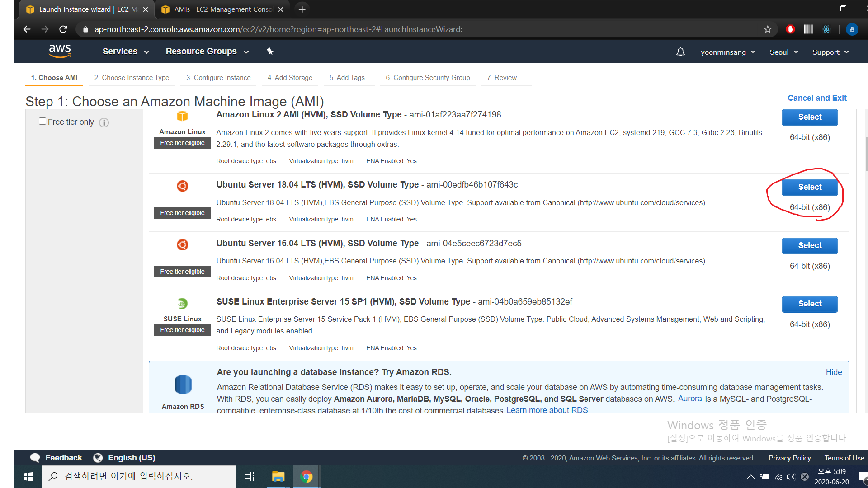Click the Ubuntu 18.04 logo icon

[182, 186]
